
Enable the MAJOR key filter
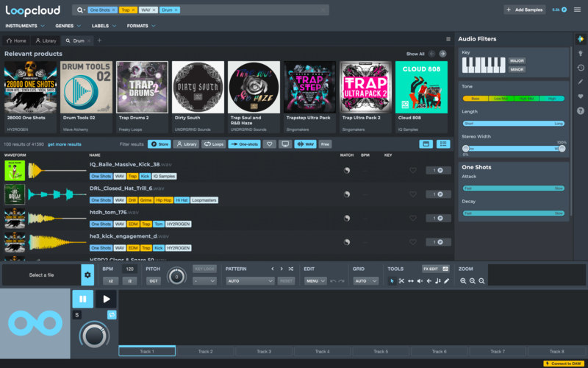517,60
